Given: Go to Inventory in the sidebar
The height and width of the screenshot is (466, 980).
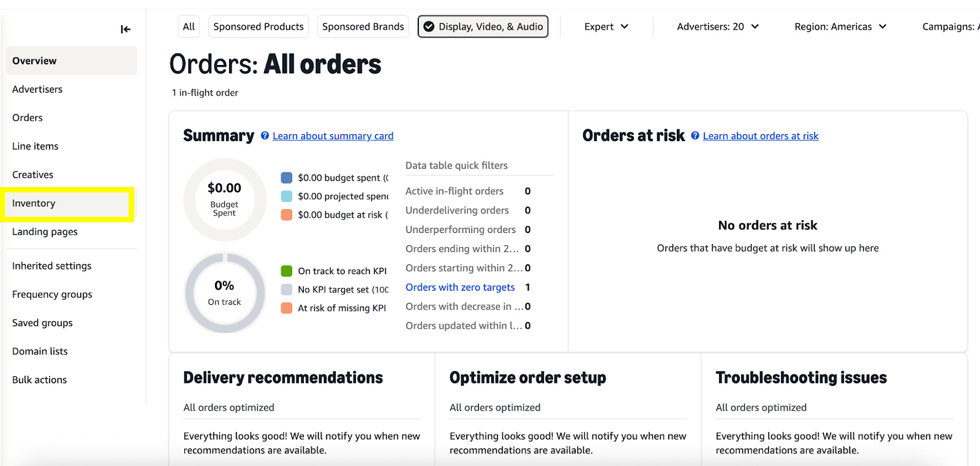Looking at the screenshot, I should pyautogui.click(x=34, y=204).
